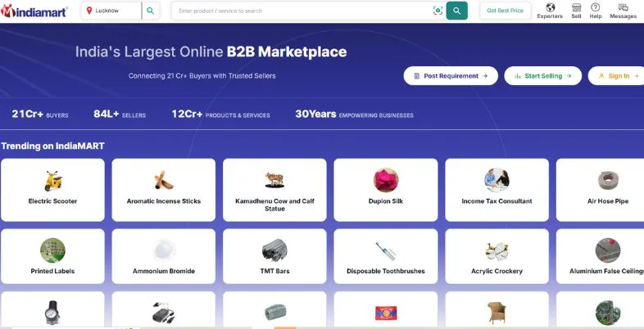
Task: Open the Dupion Silk label
Action: 386,201
